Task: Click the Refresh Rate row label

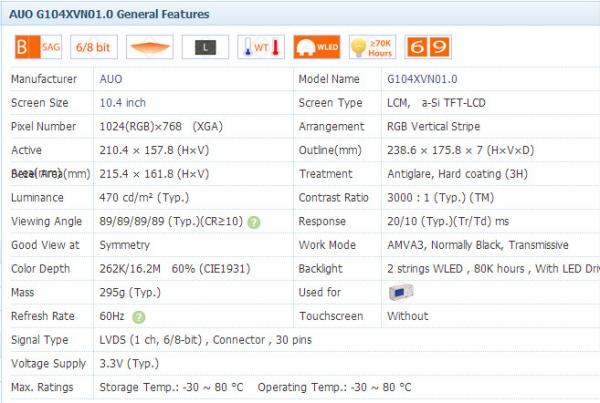Action: [43, 317]
